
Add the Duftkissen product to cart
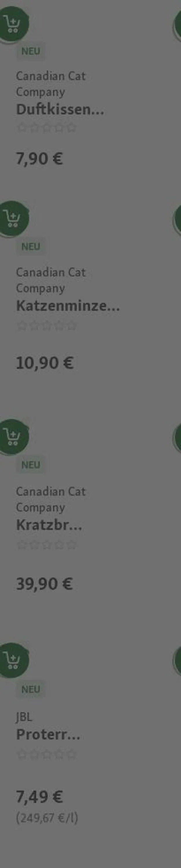[12, 24]
